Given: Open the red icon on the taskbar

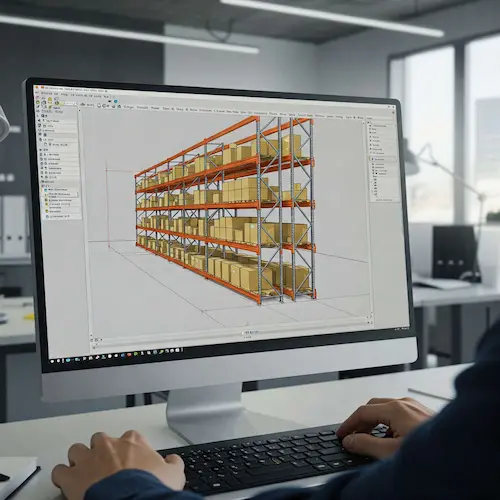Looking at the screenshot, I should pos(129,355).
